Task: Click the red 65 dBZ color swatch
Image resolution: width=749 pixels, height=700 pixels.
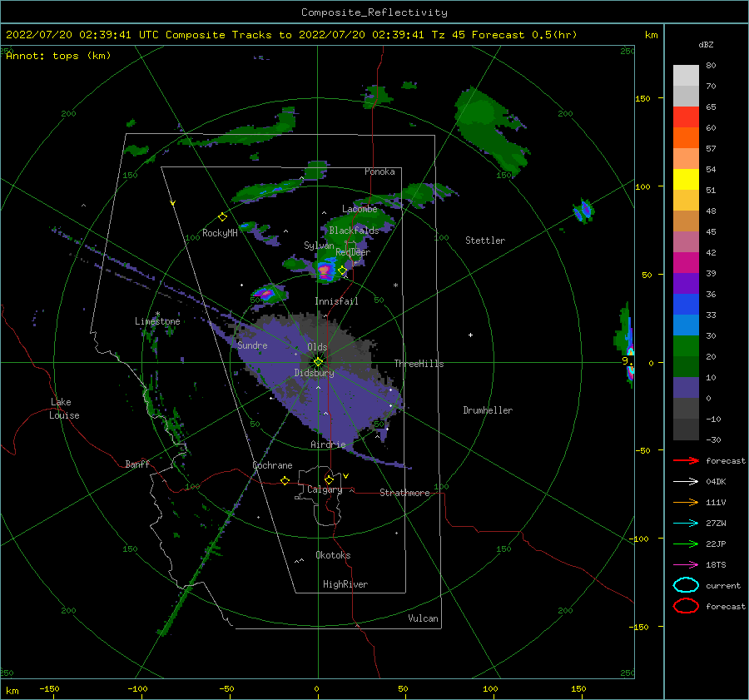Action: (686, 117)
